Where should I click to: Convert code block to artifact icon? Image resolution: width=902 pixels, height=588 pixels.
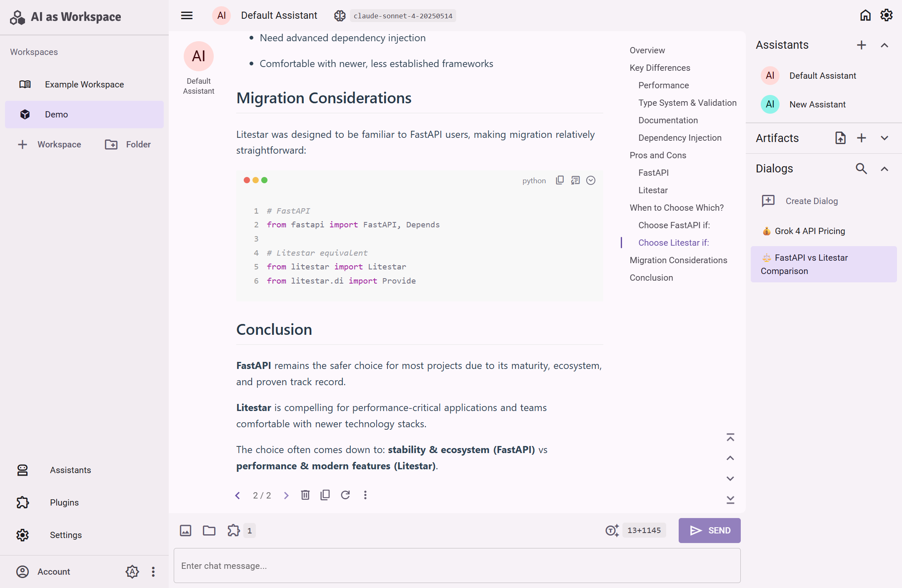click(x=575, y=180)
